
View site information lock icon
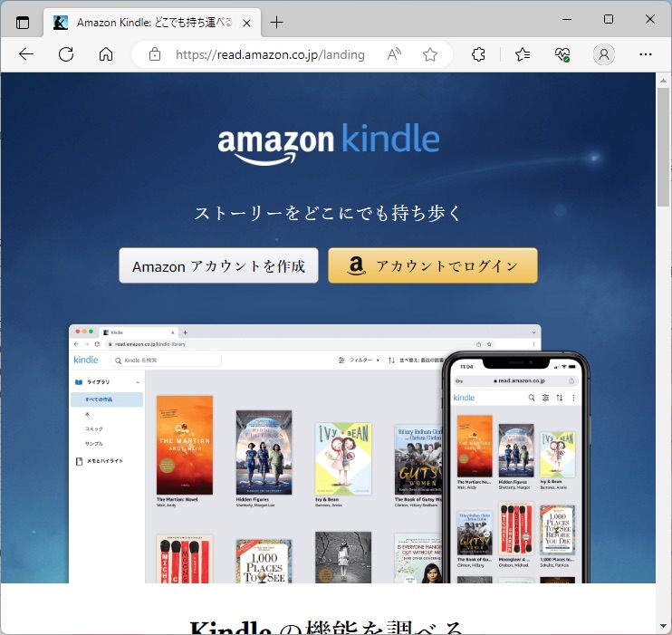pos(155,54)
